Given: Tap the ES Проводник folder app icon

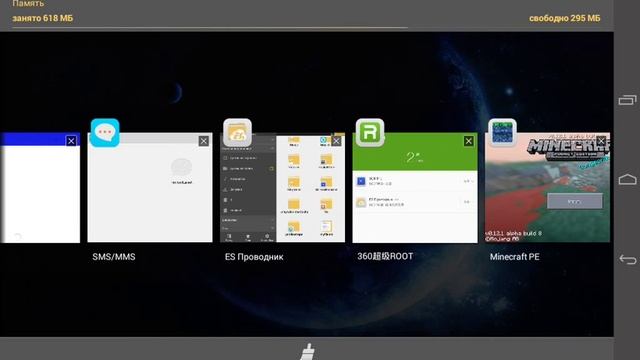Looking at the screenshot, I should pos(237,133).
